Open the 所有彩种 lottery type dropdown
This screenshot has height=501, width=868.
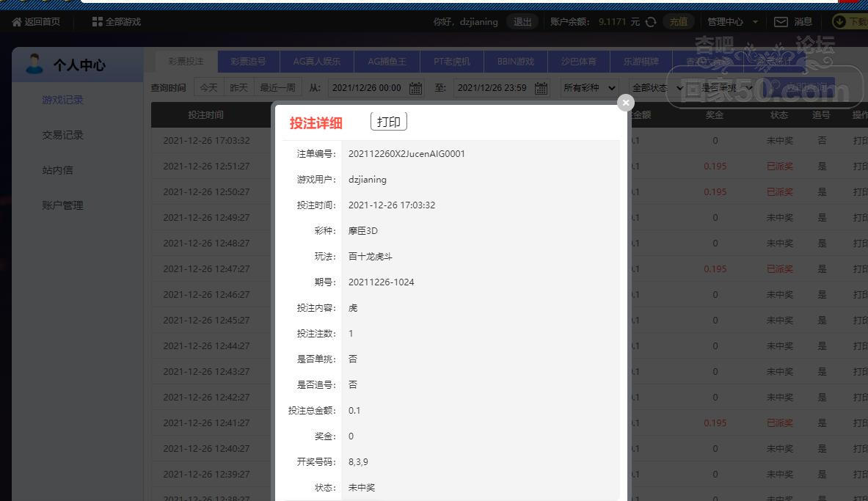590,87
